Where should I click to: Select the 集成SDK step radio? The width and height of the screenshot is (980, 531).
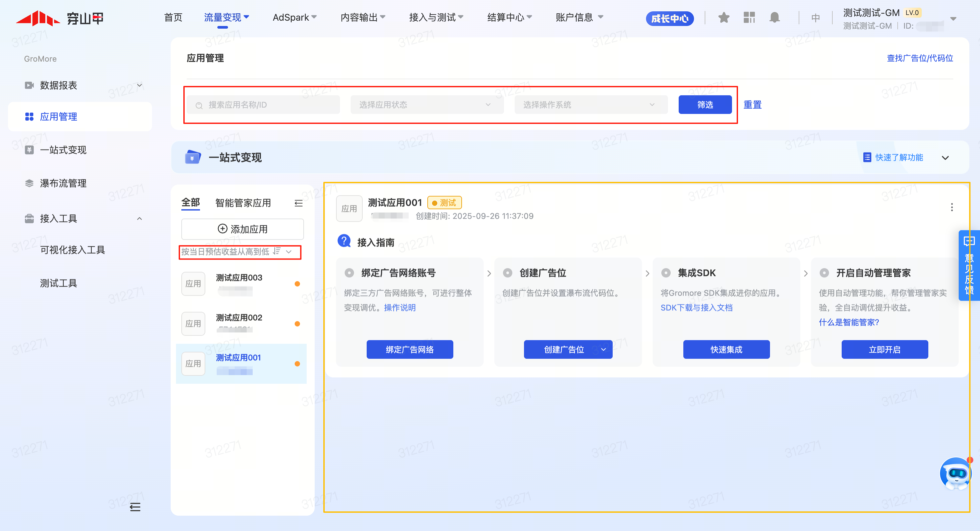coord(666,273)
